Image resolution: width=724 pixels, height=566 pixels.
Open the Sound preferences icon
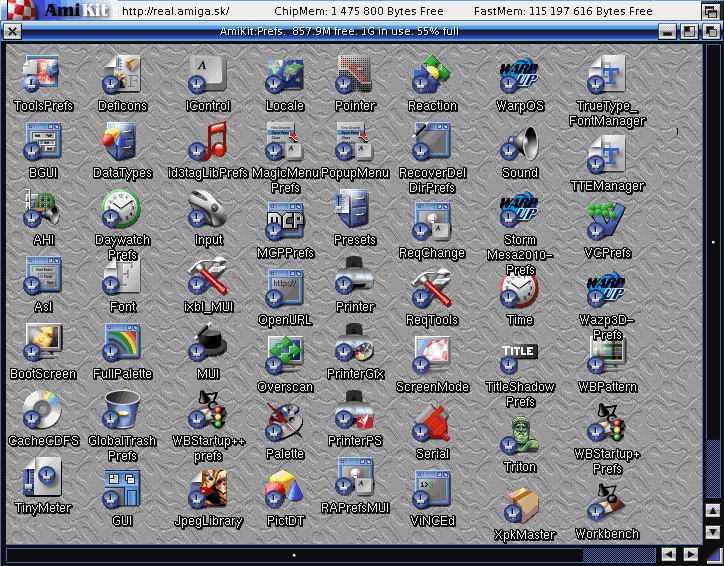tap(519, 142)
